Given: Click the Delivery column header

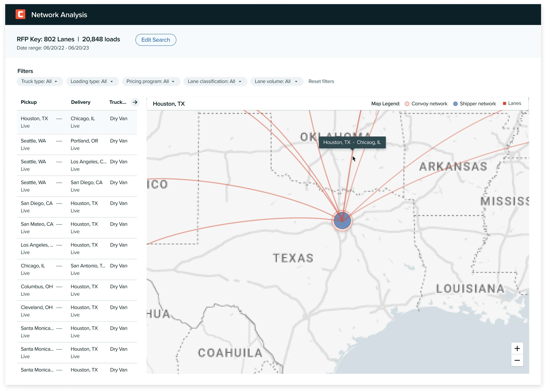Looking at the screenshot, I should click(81, 102).
